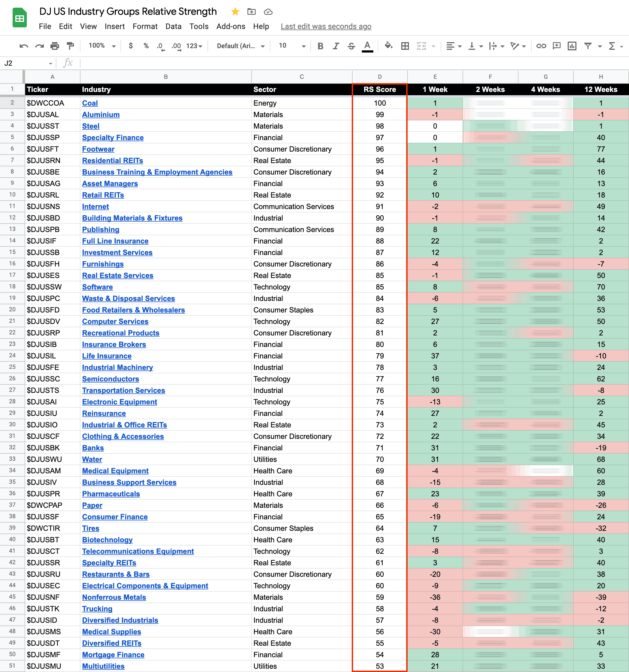Image resolution: width=629 pixels, height=672 pixels.
Task: Open the Borders menu icon
Action: tap(405, 46)
